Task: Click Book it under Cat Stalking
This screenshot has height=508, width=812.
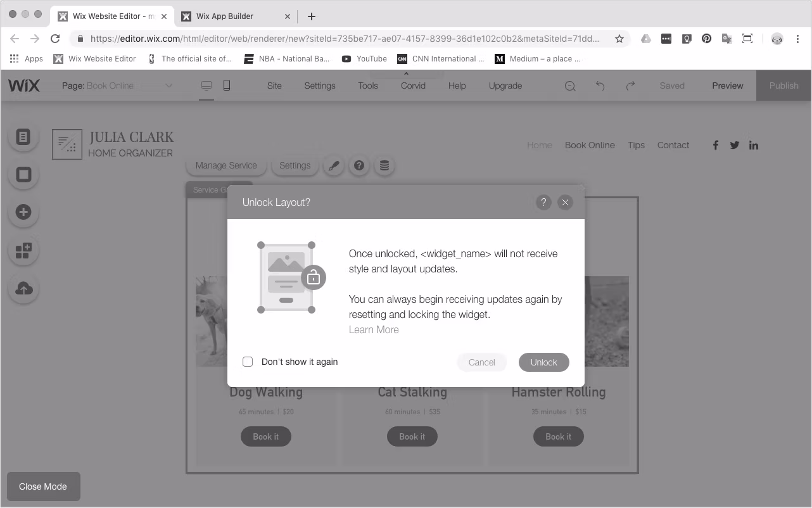Action: coord(412,436)
